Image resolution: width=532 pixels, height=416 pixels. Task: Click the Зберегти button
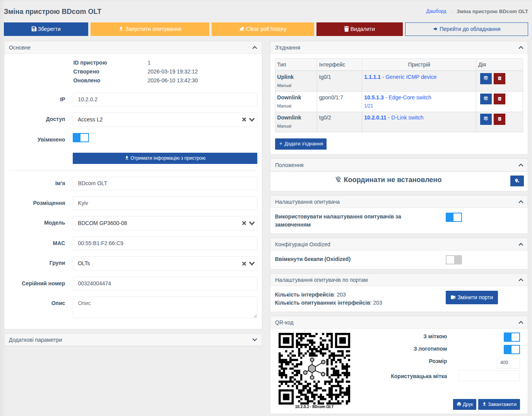point(46,29)
